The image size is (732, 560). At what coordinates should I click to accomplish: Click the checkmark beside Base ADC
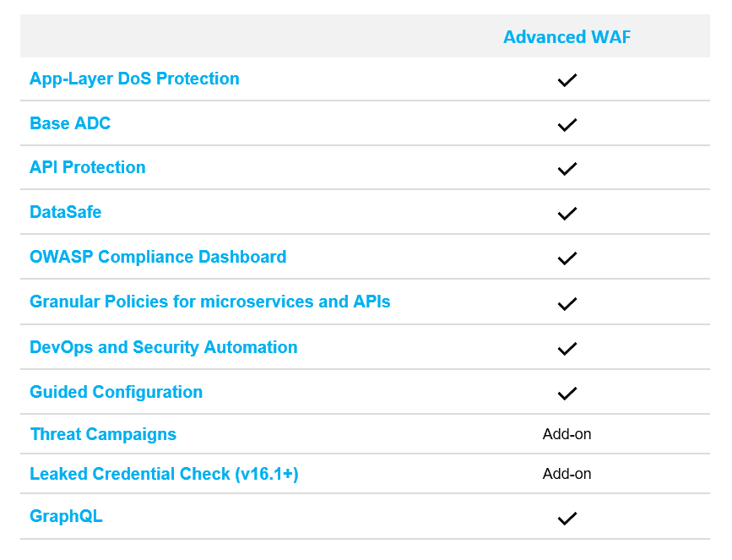[567, 125]
